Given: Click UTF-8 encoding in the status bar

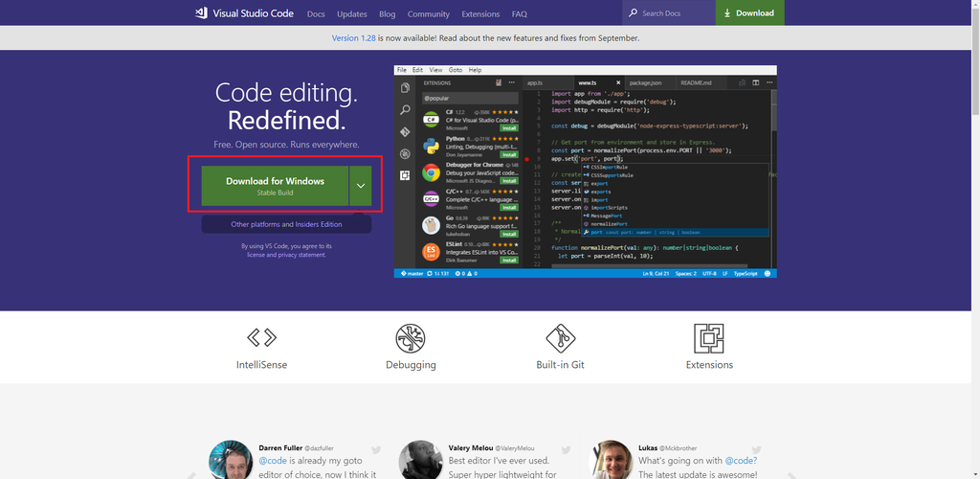Looking at the screenshot, I should [709, 274].
